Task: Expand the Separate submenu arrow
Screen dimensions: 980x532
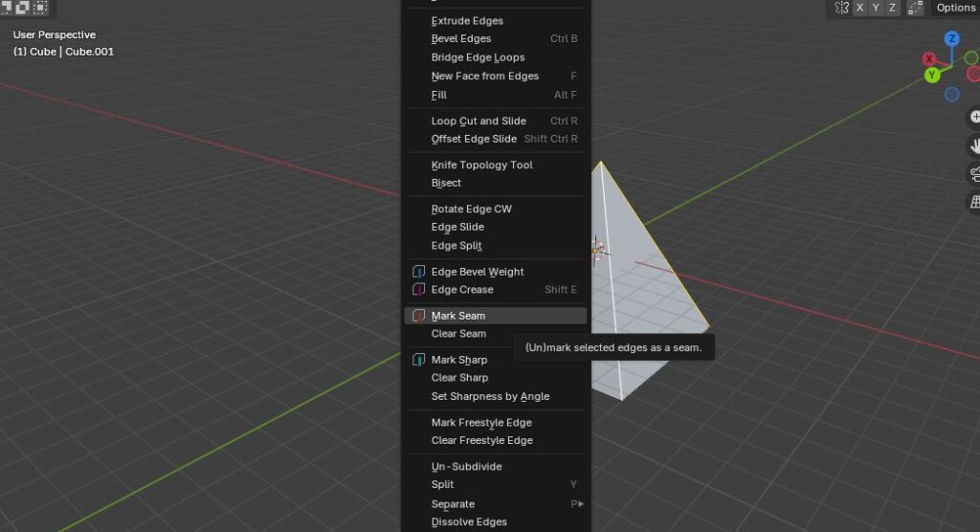Action: pyautogui.click(x=581, y=504)
